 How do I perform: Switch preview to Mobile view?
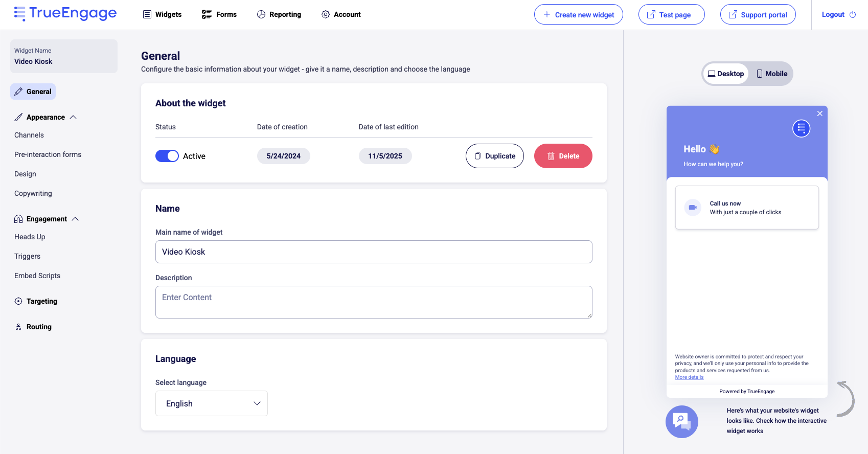point(771,74)
